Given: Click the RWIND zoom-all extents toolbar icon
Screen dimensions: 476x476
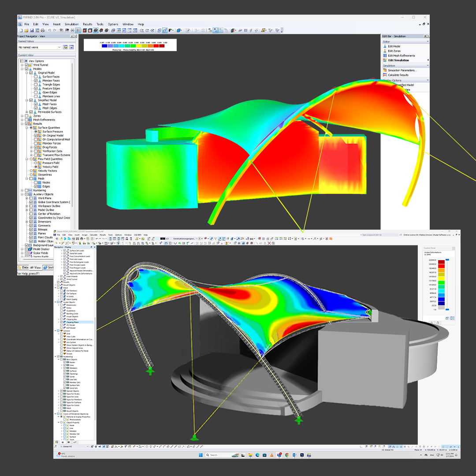Looking at the screenshot, I should pyautogui.click(x=135, y=30).
